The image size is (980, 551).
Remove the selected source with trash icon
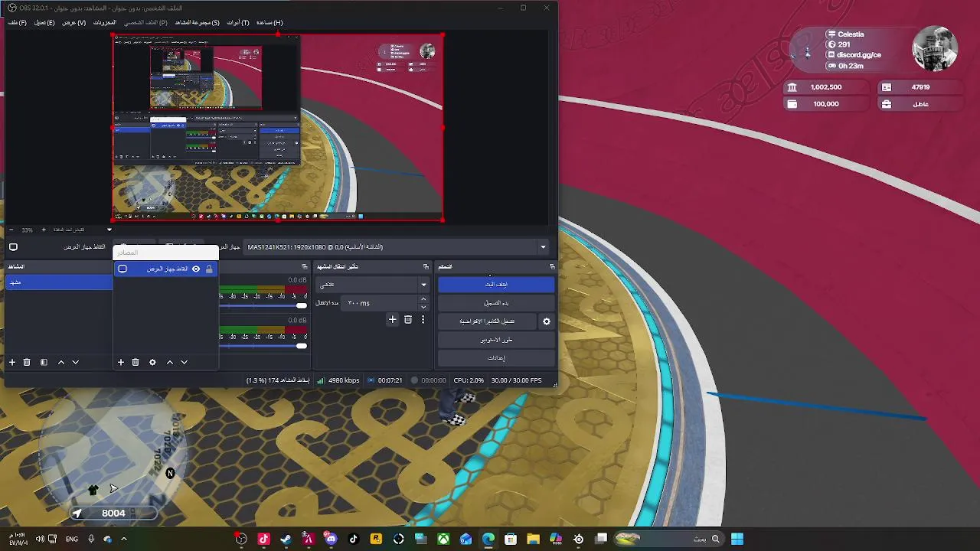click(136, 362)
